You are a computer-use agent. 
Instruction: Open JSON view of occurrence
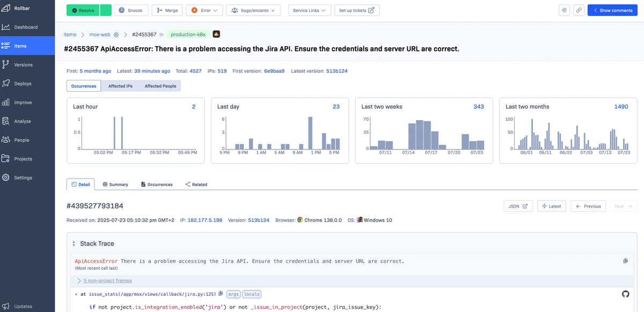point(518,206)
